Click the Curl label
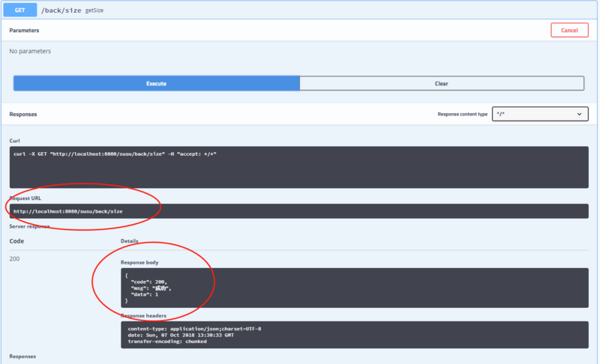The image size is (600, 364). tap(14, 141)
